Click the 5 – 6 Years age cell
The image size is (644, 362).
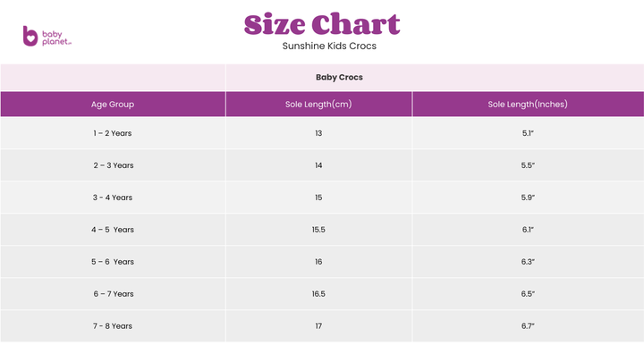point(113,262)
